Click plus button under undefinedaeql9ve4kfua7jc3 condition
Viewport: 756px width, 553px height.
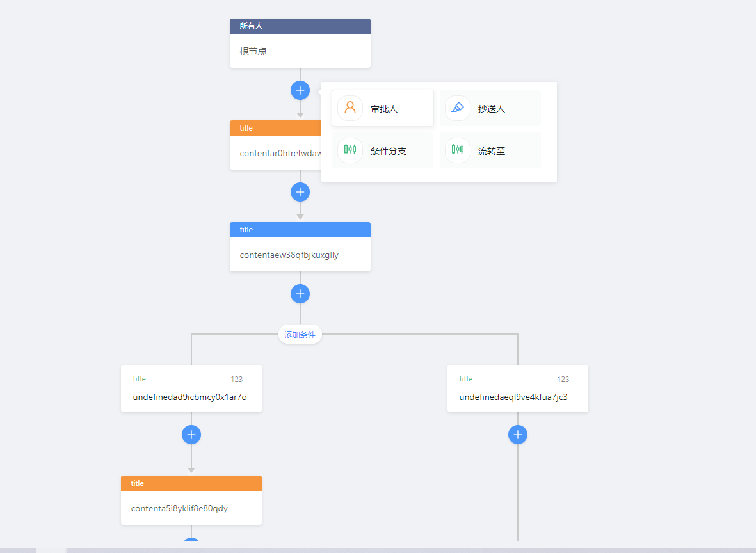518,435
